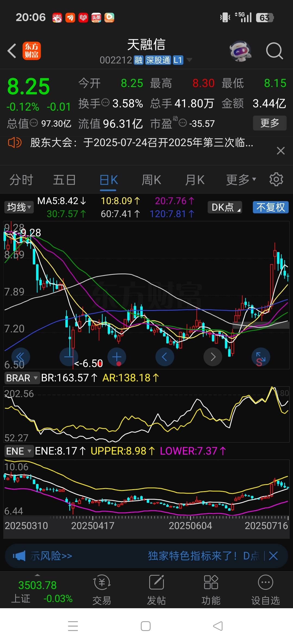Tap Android home button

pyautogui.click(x=146, y=626)
